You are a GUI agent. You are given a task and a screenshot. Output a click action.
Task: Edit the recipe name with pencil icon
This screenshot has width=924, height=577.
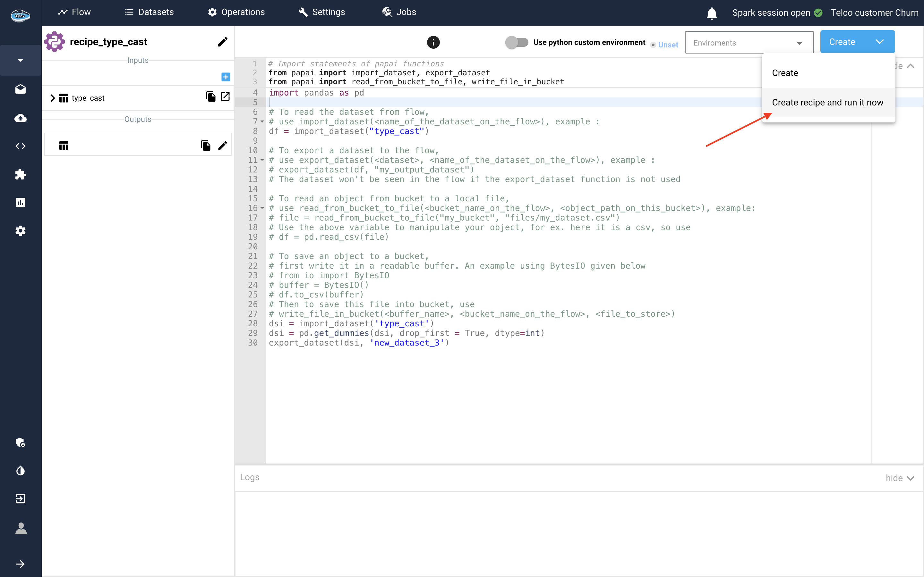(x=223, y=42)
